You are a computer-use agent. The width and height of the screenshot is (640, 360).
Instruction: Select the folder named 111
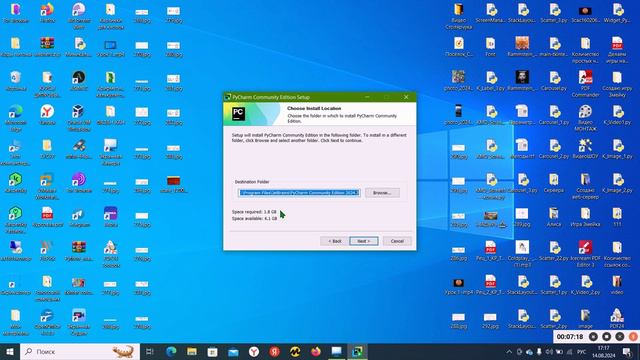(x=617, y=217)
